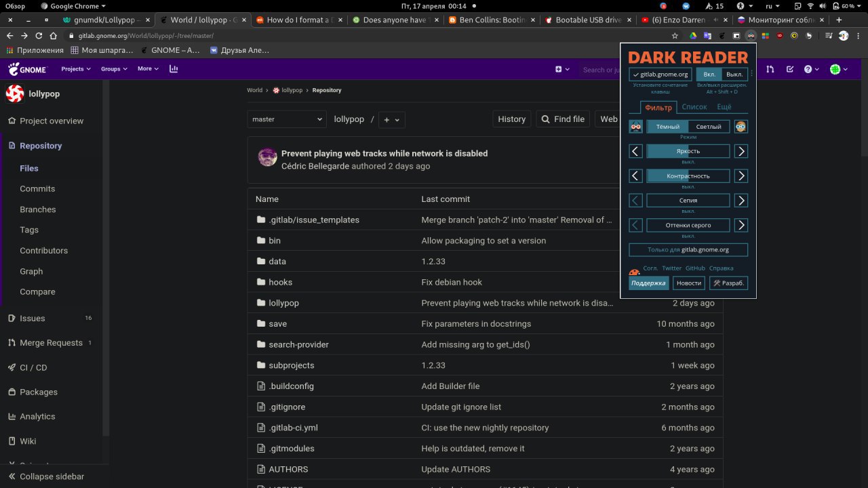The width and height of the screenshot is (868, 488).
Task: Increase Яркость with the right arrow
Action: [x=741, y=151]
